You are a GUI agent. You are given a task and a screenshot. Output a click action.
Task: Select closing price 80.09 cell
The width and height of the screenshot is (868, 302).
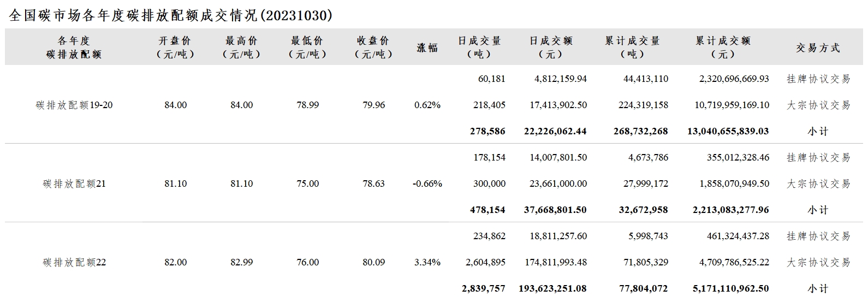tap(373, 262)
